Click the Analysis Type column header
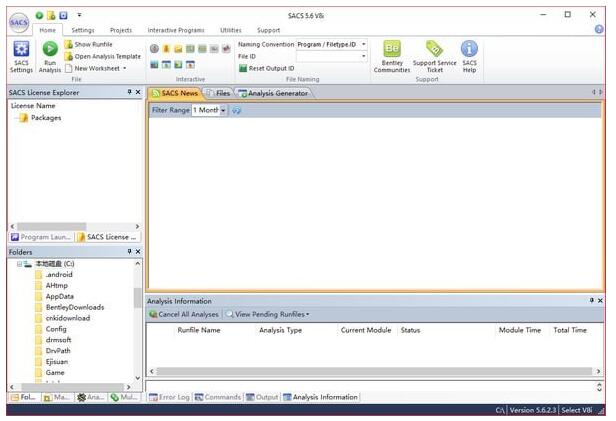Image resolution: width=616 pixels, height=421 pixels. click(x=280, y=330)
